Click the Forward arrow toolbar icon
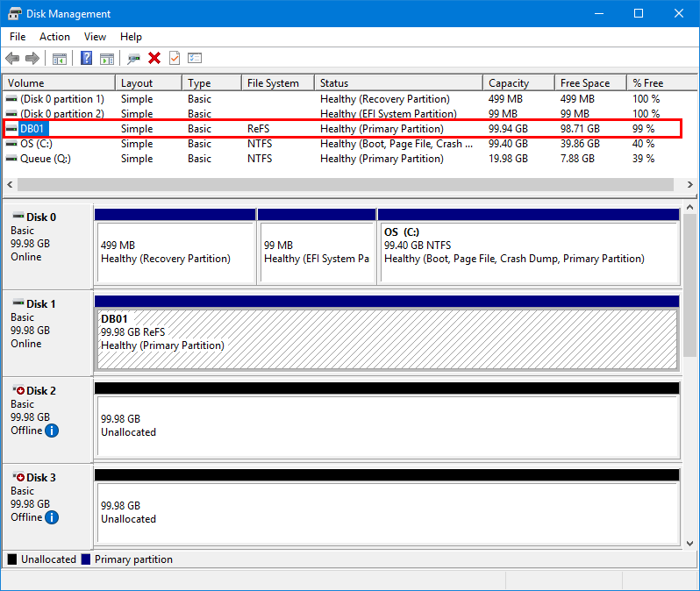This screenshot has width=700, height=591. pos(32,59)
